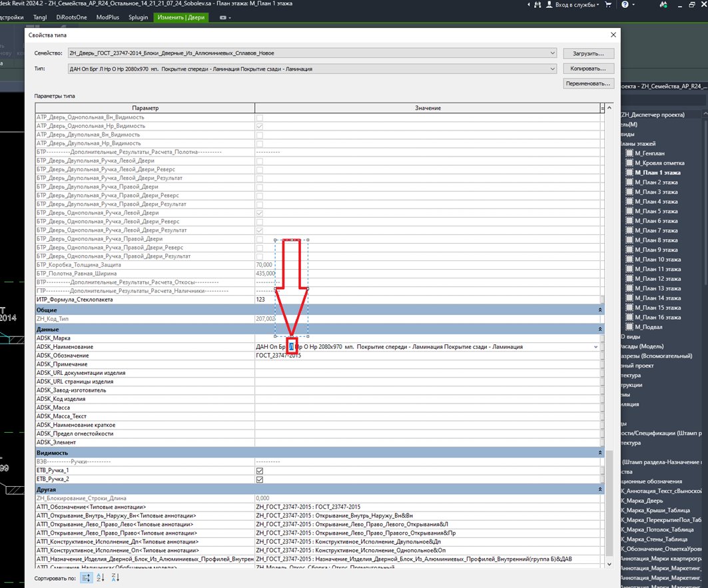Toggle БТР_Дверь_Двупольная_Ручка_Левой_Двери checkbox
Image resolution: width=708 pixels, height=588 pixels.
260,160
